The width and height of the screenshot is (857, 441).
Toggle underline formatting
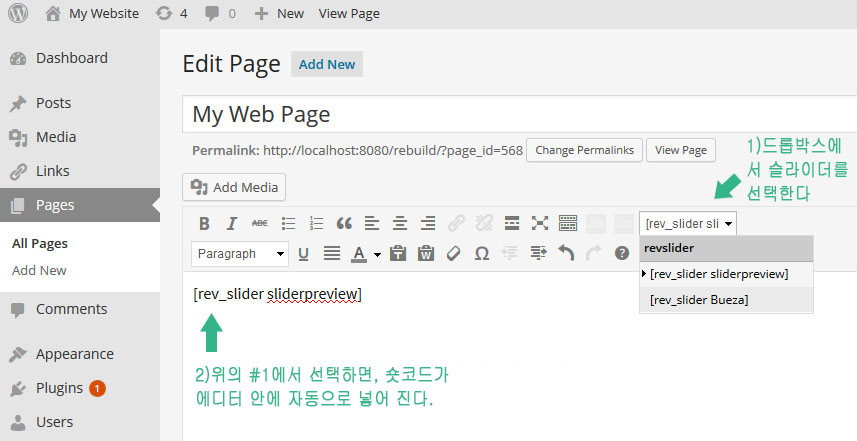tap(304, 253)
